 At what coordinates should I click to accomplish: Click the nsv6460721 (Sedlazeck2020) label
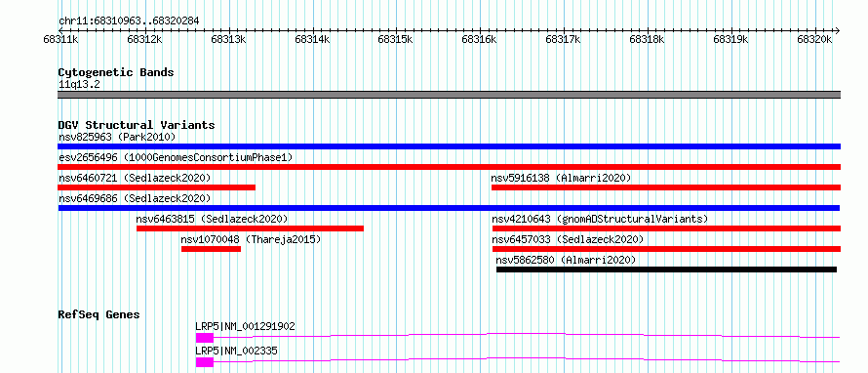pyautogui.click(x=135, y=178)
